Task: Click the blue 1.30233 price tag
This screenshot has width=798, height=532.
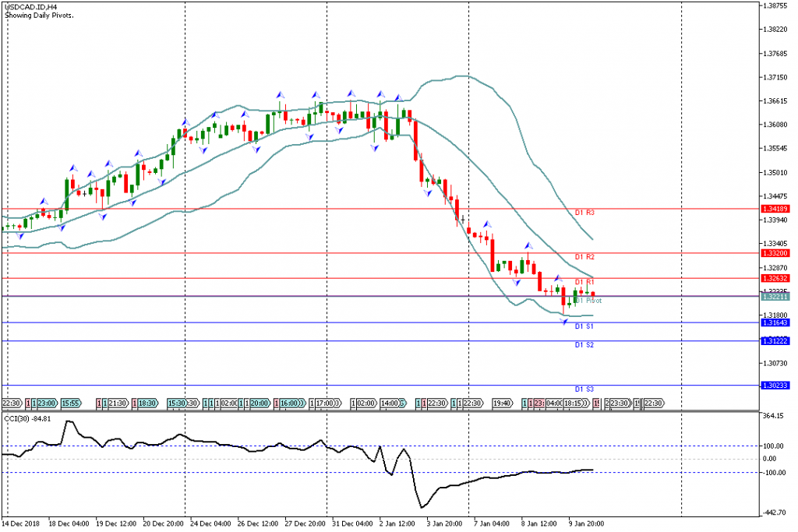Action: 777,386
